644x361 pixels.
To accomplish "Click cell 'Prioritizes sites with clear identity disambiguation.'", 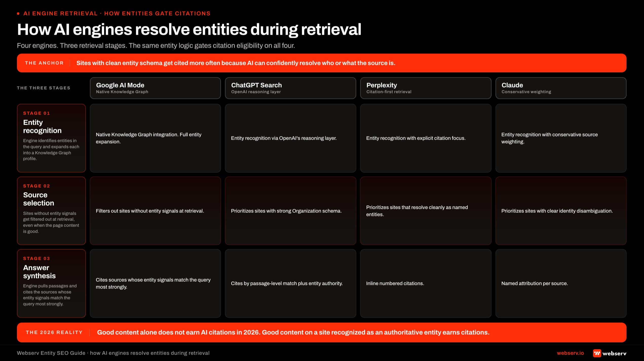I will coord(561,211).
